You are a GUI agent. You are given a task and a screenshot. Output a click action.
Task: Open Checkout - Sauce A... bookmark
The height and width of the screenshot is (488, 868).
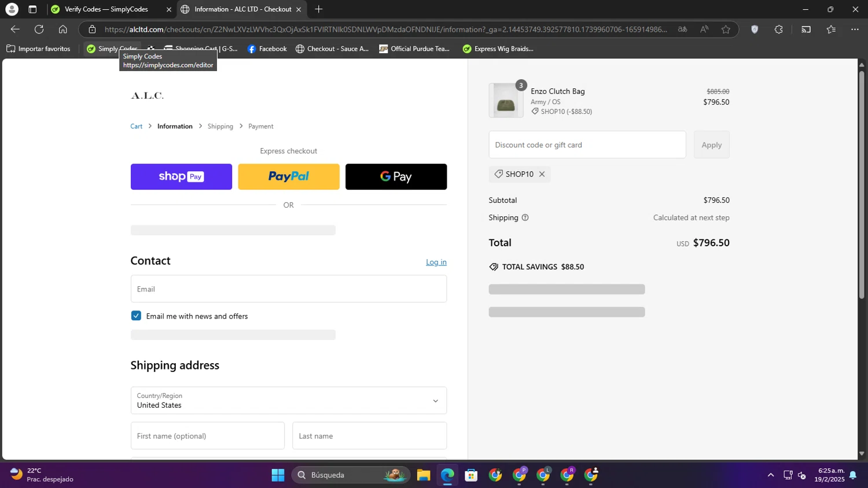pyautogui.click(x=332, y=49)
